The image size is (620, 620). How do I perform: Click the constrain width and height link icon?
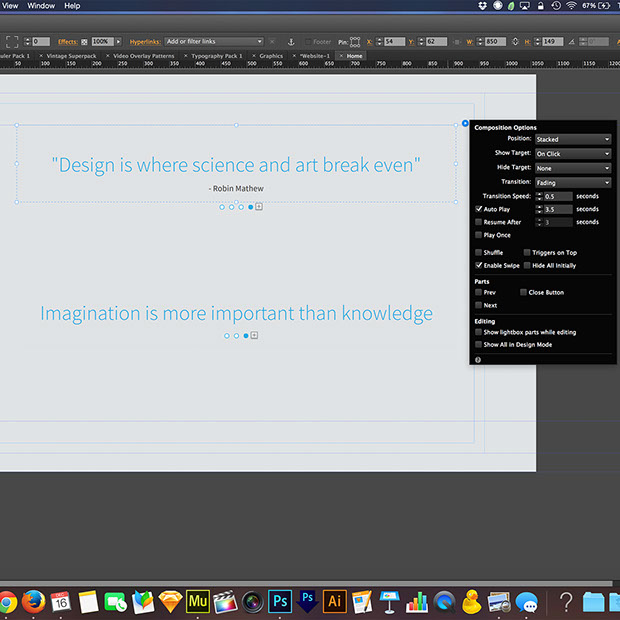(x=515, y=42)
